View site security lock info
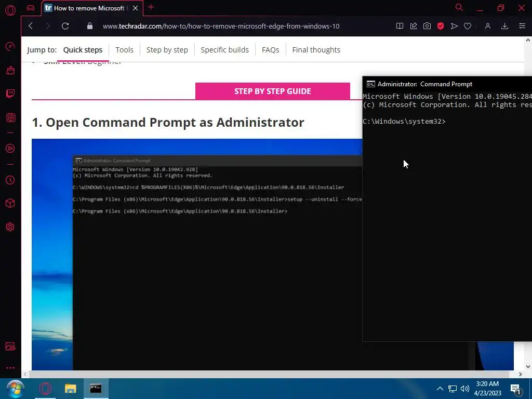Viewport: 532px width, 399px height. pos(89,26)
